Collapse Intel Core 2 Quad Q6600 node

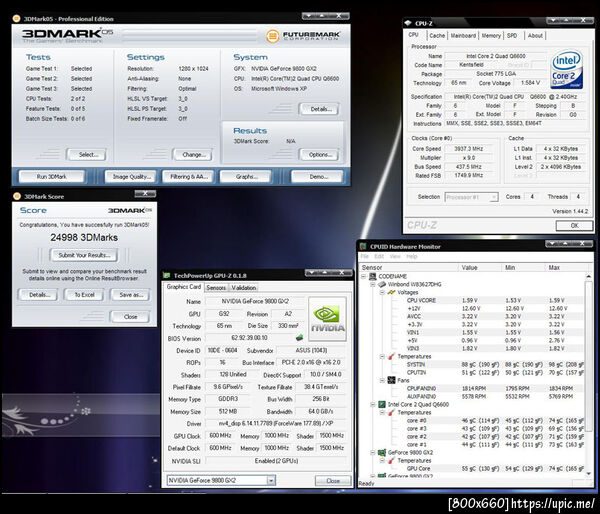coord(373,405)
